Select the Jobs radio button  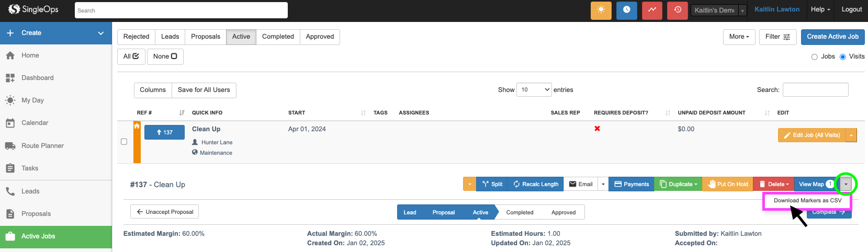pyautogui.click(x=814, y=57)
